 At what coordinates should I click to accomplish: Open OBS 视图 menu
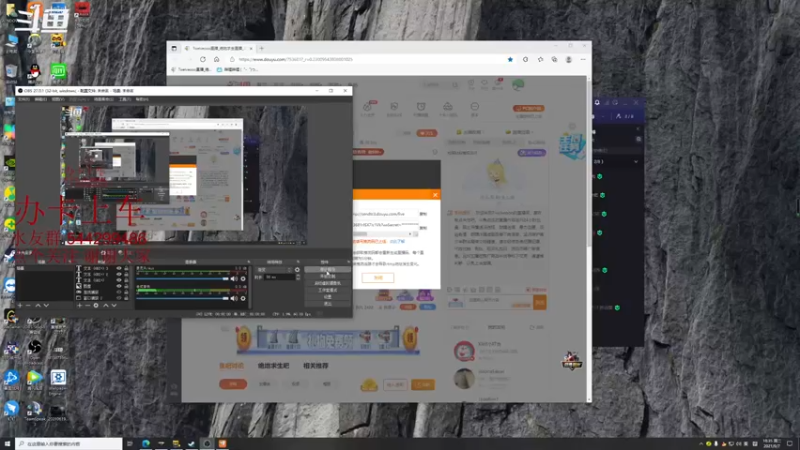[x=58, y=99]
